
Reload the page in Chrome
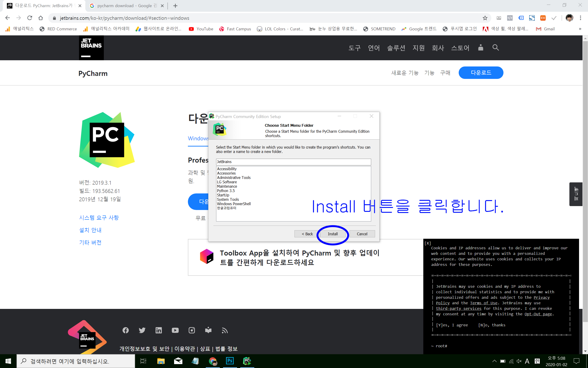tap(30, 18)
